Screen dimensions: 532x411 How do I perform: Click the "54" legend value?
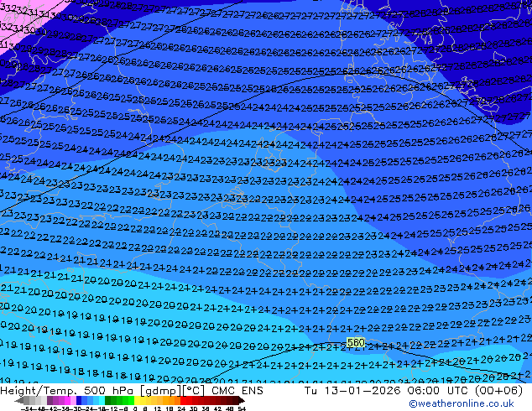242,408
